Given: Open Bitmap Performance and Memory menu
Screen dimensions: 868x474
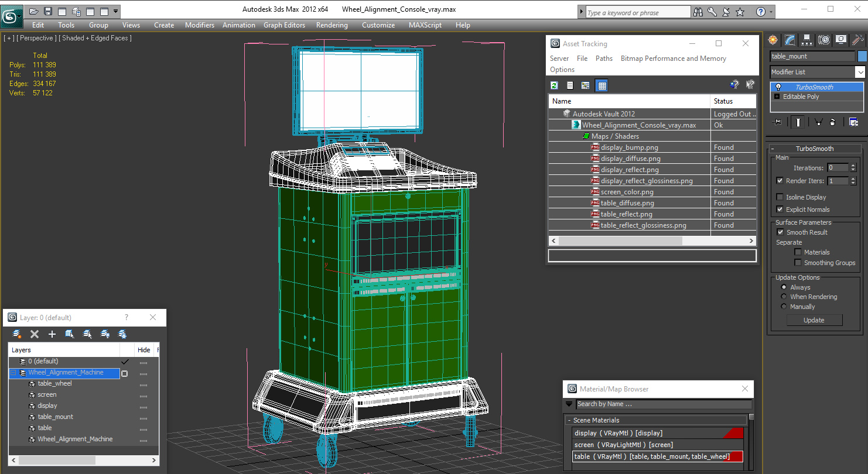Looking at the screenshot, I should pos(674,59).
